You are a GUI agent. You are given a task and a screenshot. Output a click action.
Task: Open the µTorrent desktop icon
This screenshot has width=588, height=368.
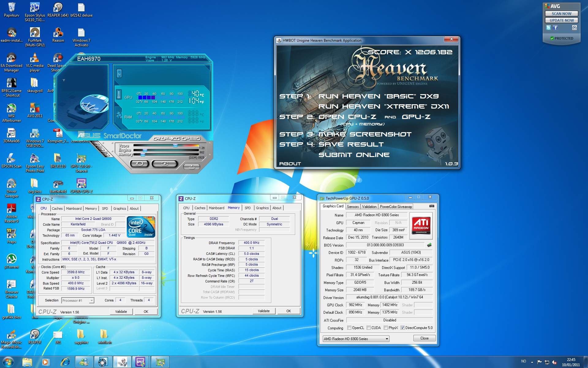(x=11, y=261)
